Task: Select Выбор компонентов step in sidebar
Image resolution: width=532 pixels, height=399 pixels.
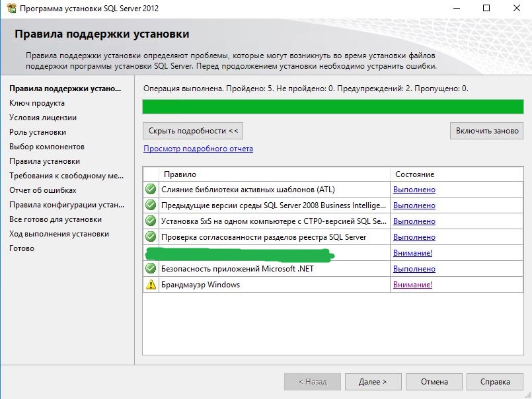Action: tap(47, 147)
